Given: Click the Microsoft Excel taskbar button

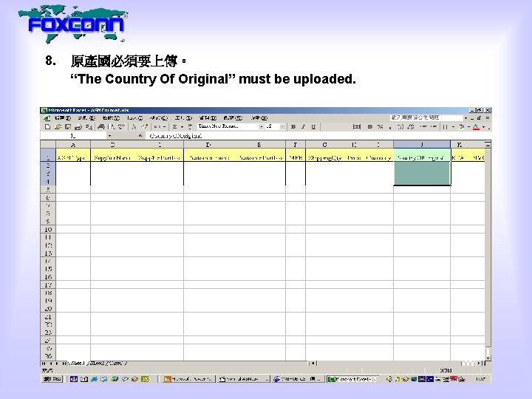Looking at the screenshot, I should [352, 379].
